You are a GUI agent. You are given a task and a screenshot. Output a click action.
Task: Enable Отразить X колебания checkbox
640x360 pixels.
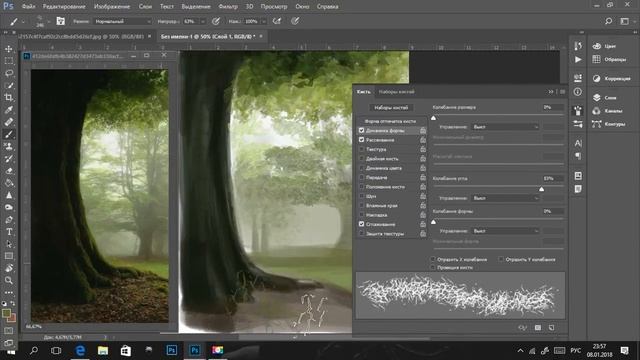click(433, 259)
